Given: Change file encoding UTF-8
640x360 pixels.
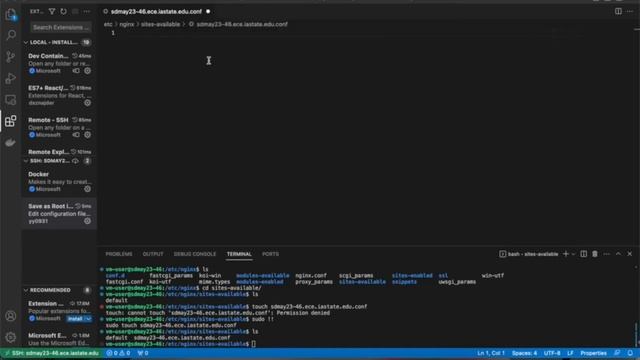Looking at the screenshot, I should [x=552, y=353].
